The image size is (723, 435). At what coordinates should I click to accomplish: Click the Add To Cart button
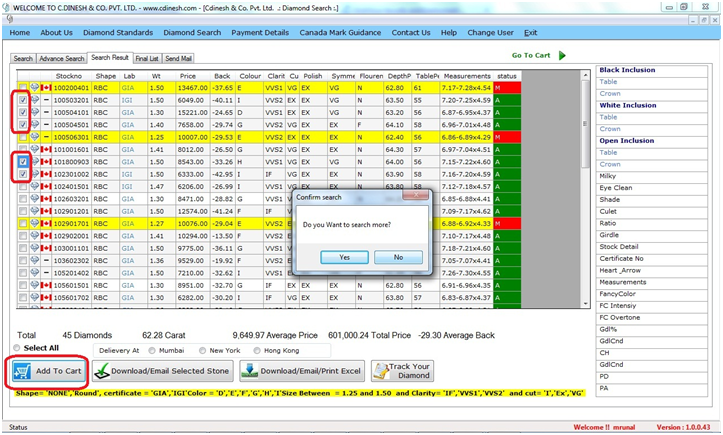pyautogui.click(x=49, y=371)
